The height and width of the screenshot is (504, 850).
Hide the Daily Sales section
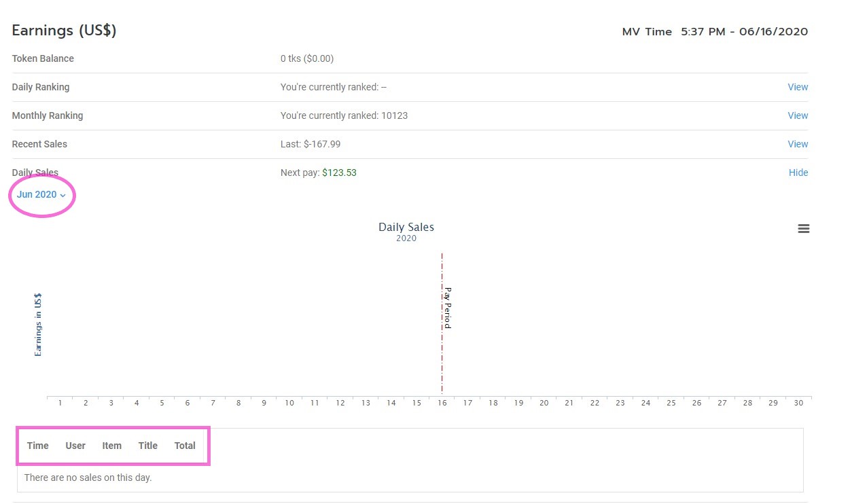tap(798, 173)
